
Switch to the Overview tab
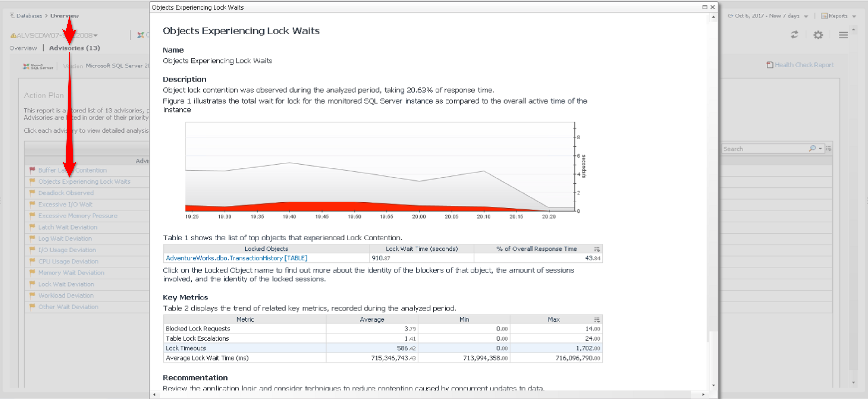point(23,48)
